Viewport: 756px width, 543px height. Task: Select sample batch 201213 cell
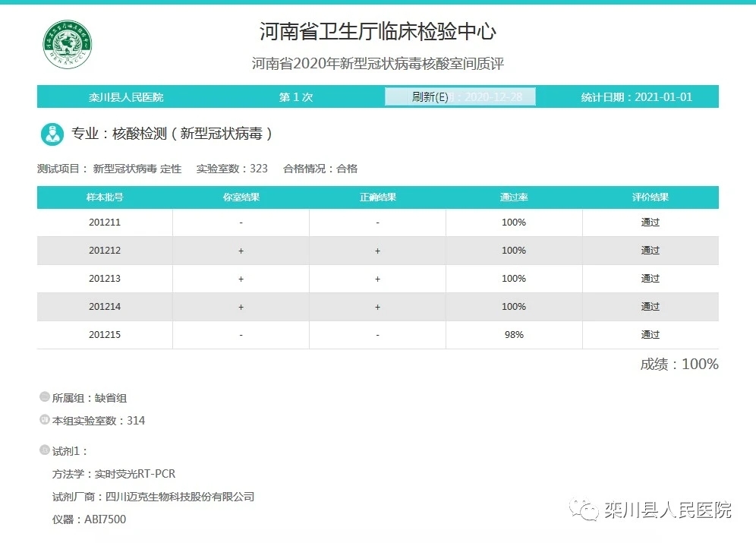point(105,279)
